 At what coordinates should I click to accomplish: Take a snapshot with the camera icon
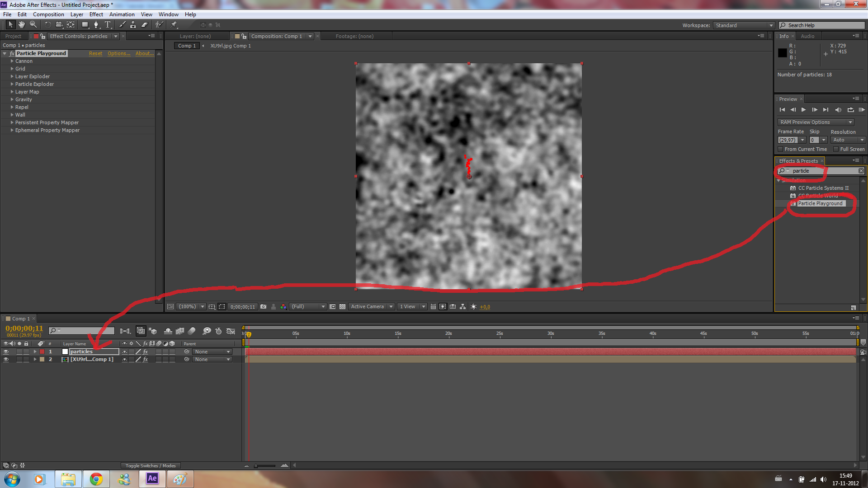[x=263, y=306]
